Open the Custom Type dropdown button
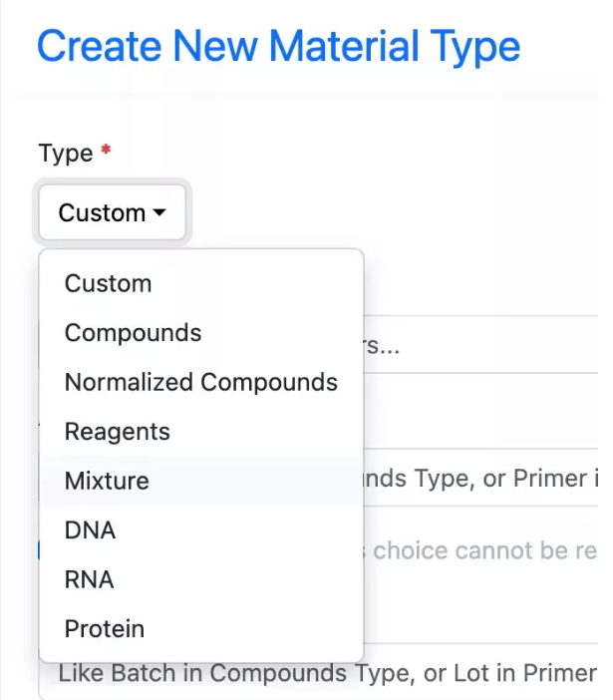Image resolution: width=613 pixels, height=700 pixels. tap(112, 212)
